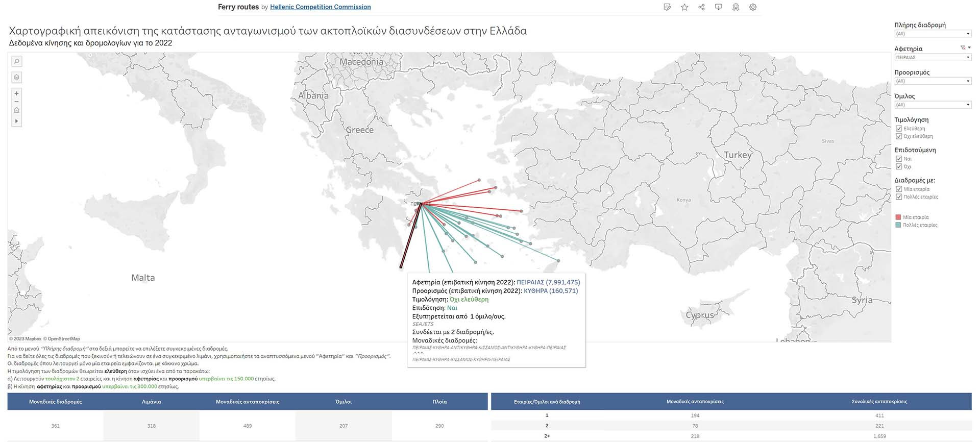Uncheck the Πολλές εταιρίες routes checkbox
The height and width of the screenshot is (442, 980).
pyautogui.click(x=899, y=197)
